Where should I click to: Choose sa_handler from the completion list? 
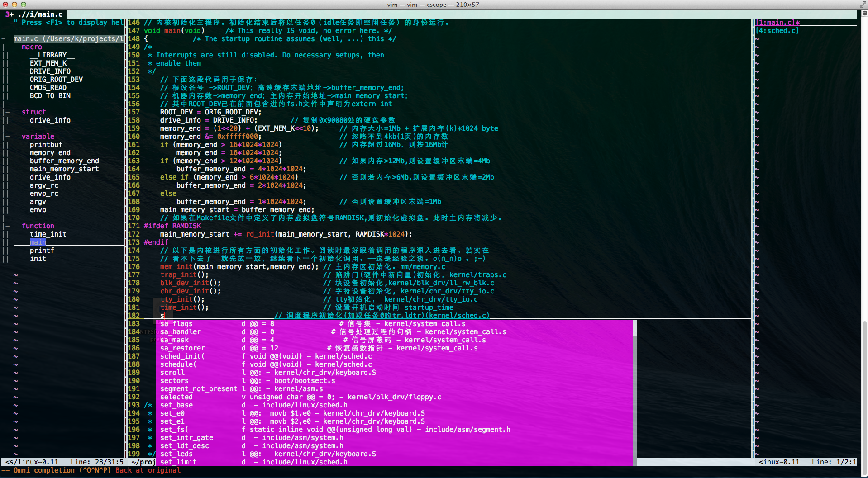click(180, 332)
